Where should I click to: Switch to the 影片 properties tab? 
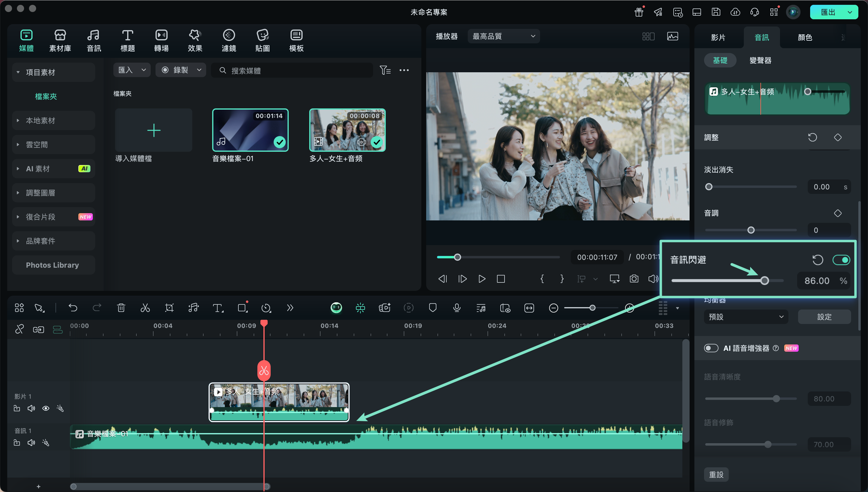point(718,37)
